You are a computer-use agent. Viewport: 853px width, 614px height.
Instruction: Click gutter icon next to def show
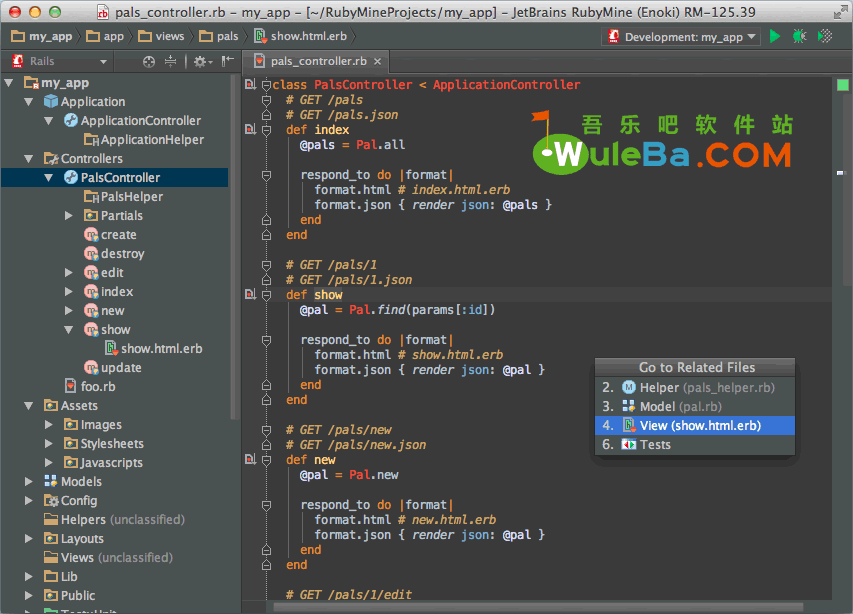[x=250, y=294]
